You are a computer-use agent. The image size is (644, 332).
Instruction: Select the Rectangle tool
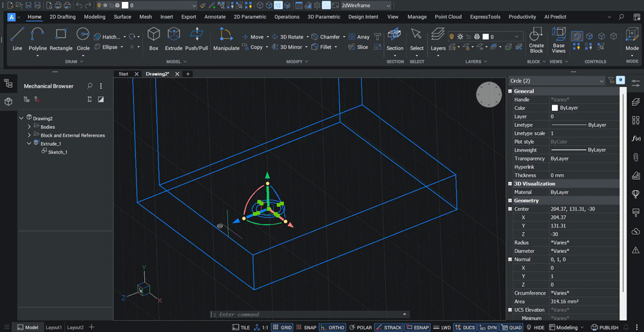[x=61, y=39]
